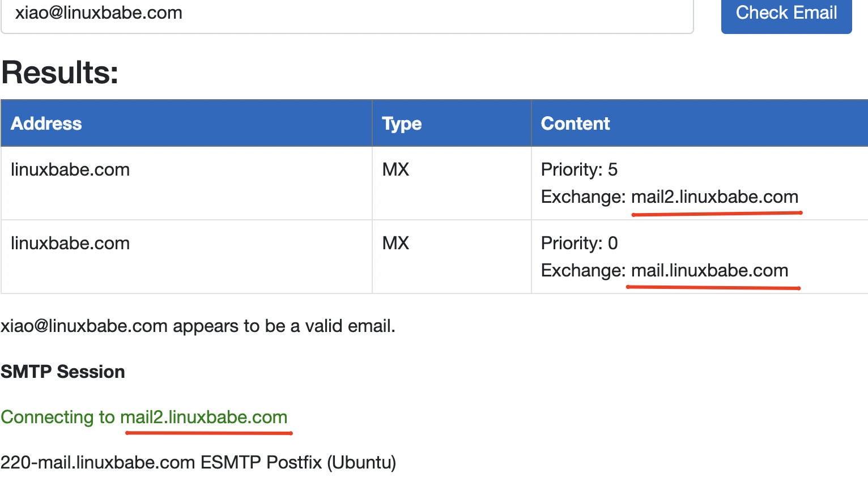The width and height of the screenshot is (868, 494).
Task: Click the SMTP Session heading
Action: coord(63,372)
